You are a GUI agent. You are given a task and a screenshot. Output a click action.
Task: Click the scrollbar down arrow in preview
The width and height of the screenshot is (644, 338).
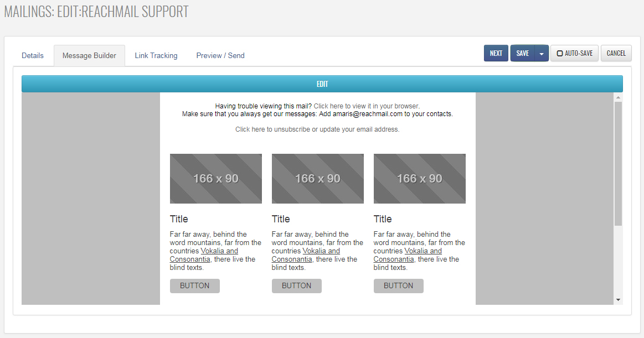pos(618,299)
